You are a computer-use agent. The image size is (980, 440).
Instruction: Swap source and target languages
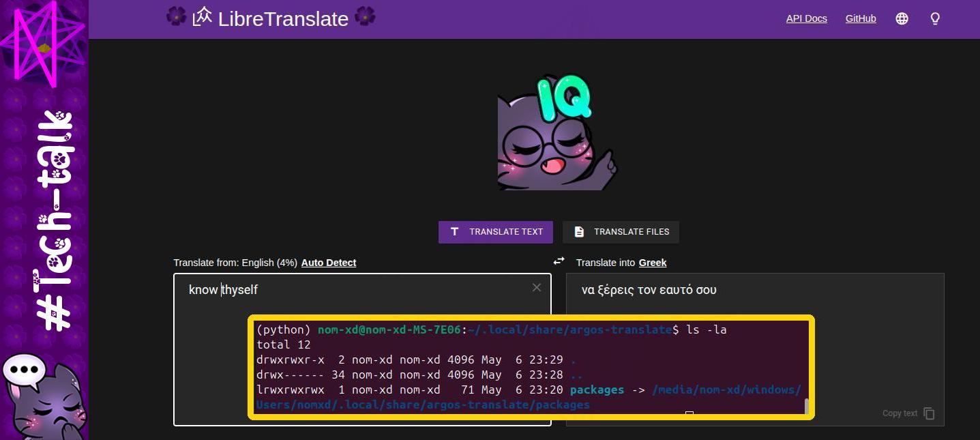(x=559, y=261)
